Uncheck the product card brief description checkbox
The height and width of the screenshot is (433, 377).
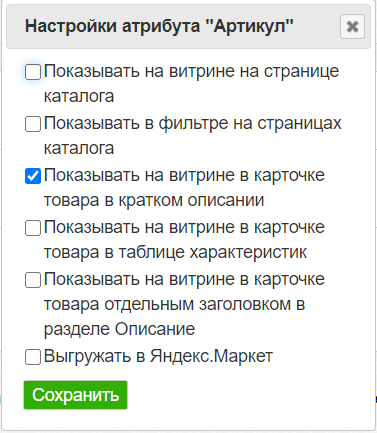point(33,176)
